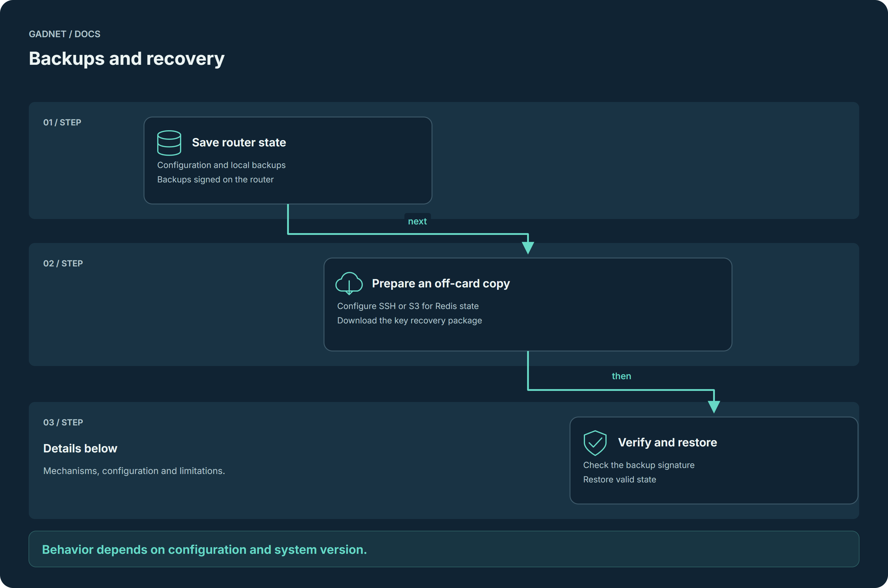Click the 'then' connector label
This screenshot has width=888, height=588.
pyautogui.click(x=621, y=376)
